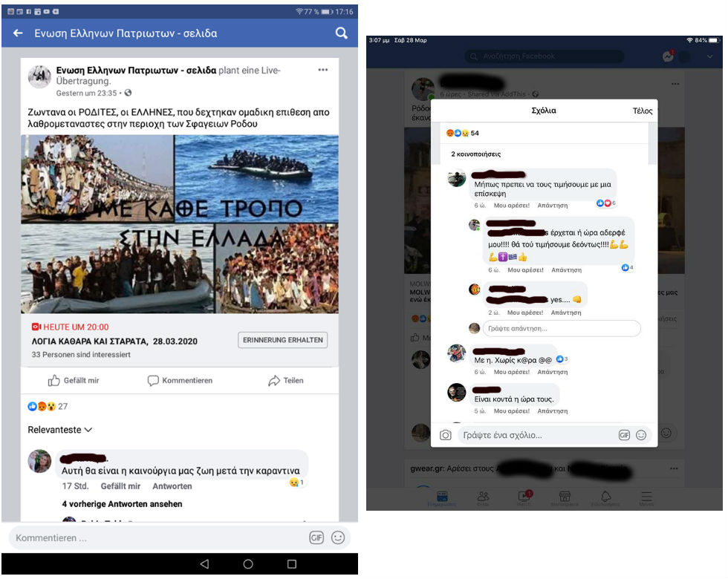The width and height of the screenshot is (728, 579).
Task: Click the Γράψτε απάντηση reply field
Action: click(561, 328)
